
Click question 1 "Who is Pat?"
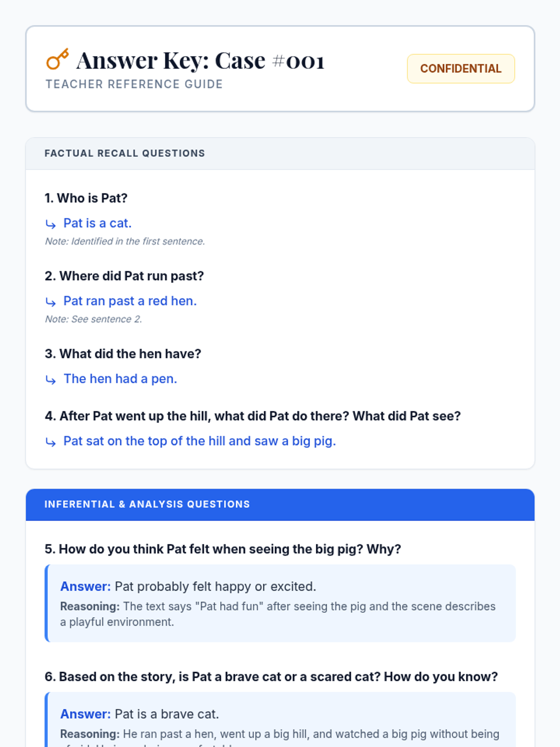click(86, 198)
